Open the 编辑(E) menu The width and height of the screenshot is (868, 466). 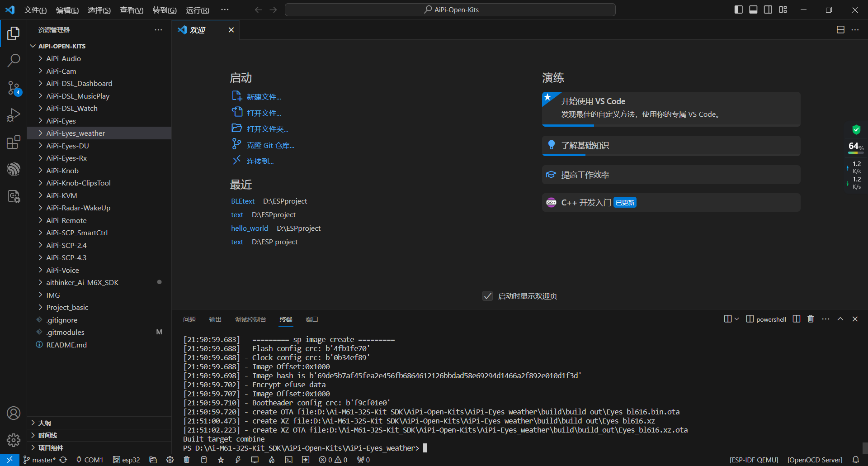click(x=67, y=10)
